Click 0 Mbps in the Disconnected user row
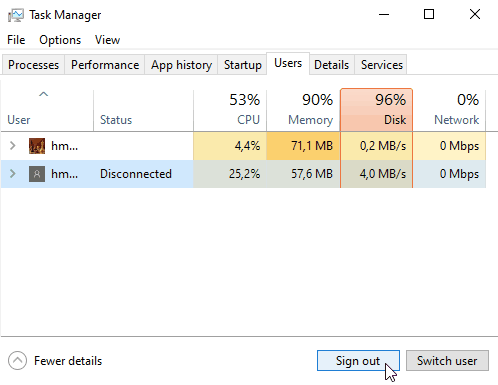498x385 pixels. tap(449, 174)
